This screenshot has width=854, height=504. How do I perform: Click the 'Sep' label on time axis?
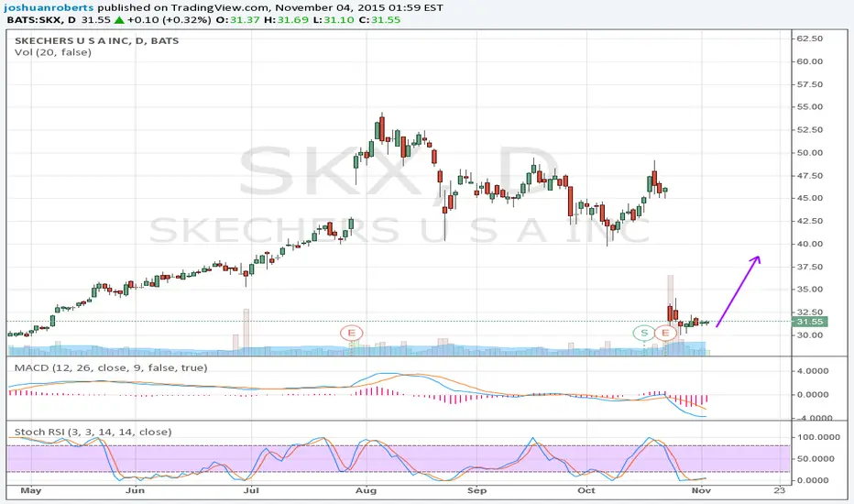(476, 490)
